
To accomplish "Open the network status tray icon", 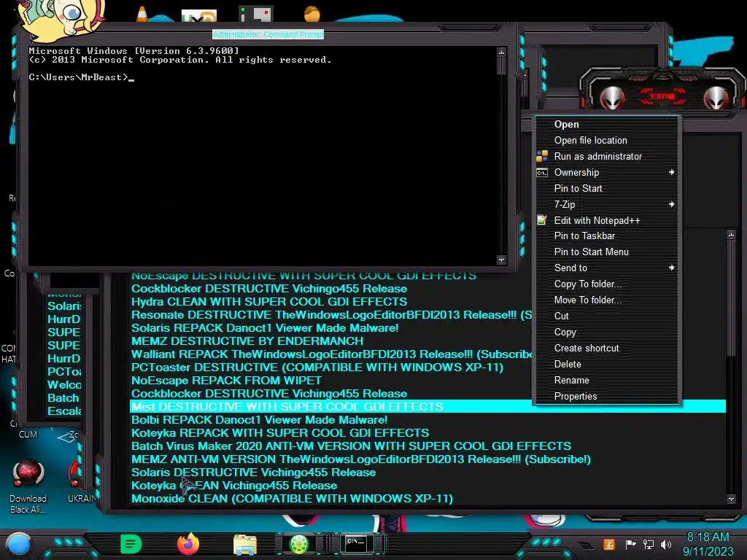I will [x=648, y=544].
